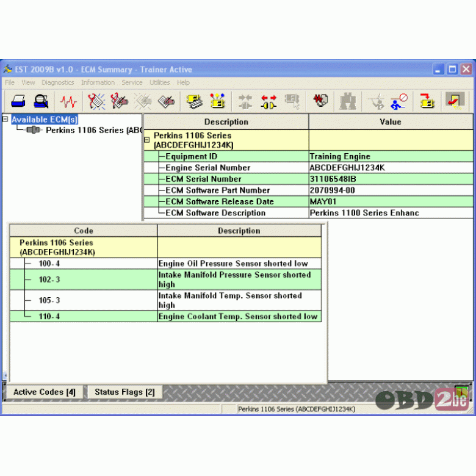Click the greyed Select ECM icon
The width and height of the screenshot is (476, 476).
tap(292, 101)
